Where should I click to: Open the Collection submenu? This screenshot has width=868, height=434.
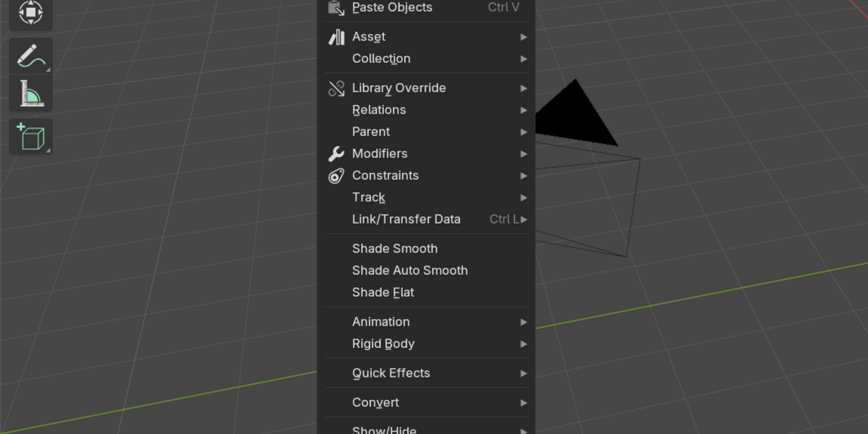pos(426,59)
